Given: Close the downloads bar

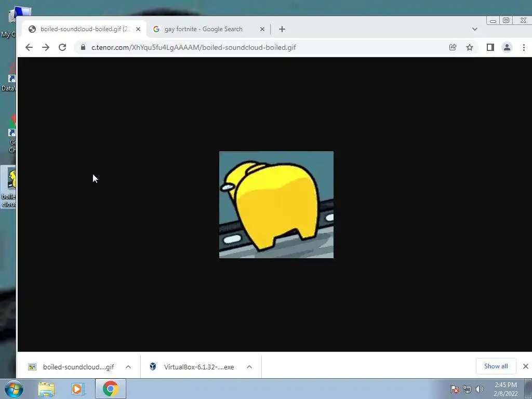Looking at the screenshot, I should pyautogui.click(x=526, y=366).
